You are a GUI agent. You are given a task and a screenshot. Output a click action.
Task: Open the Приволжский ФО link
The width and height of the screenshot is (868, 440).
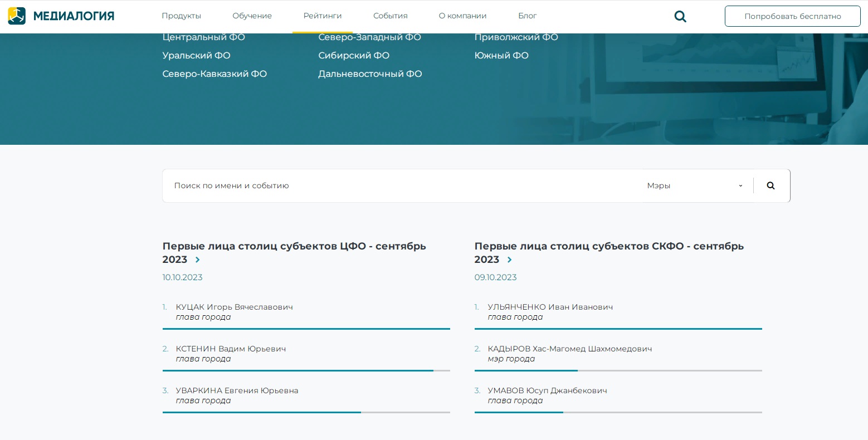click(516, 37)
